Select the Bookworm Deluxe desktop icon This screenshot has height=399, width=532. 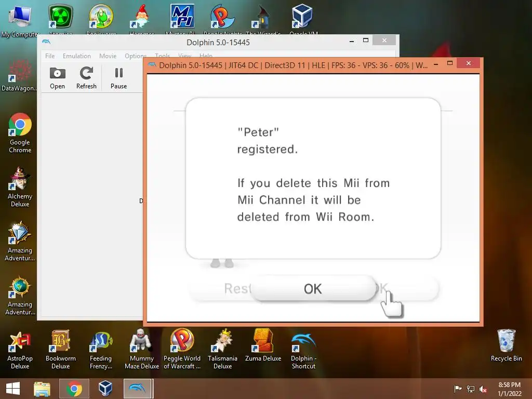click(61, 349)
